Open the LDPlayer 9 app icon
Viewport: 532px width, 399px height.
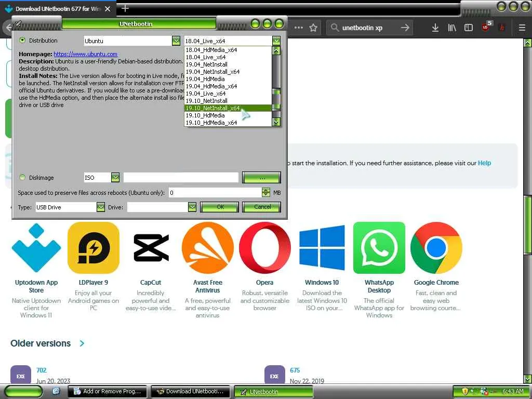coord(94,248)
